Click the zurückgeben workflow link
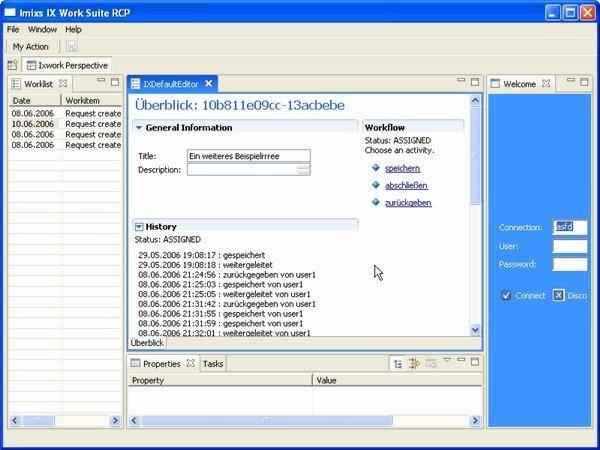 pyautogui.click(x=408, y=203)
